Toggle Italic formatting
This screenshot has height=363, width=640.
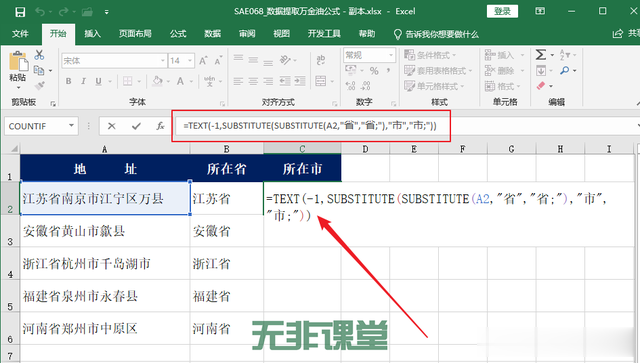tap(83, 81)
